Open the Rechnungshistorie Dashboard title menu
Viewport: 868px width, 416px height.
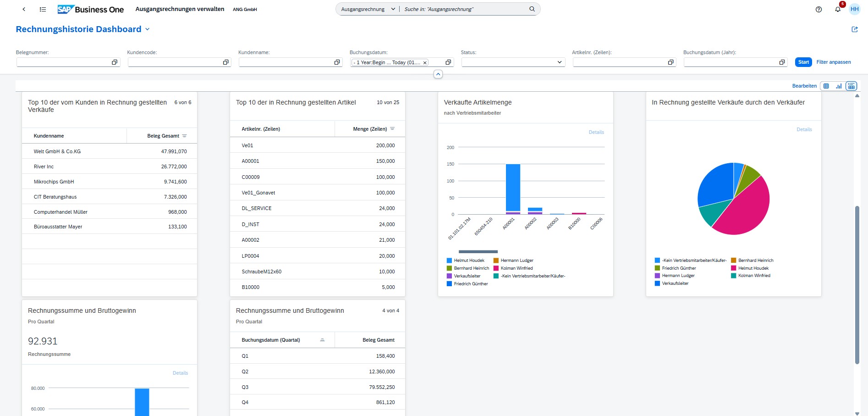148,29
